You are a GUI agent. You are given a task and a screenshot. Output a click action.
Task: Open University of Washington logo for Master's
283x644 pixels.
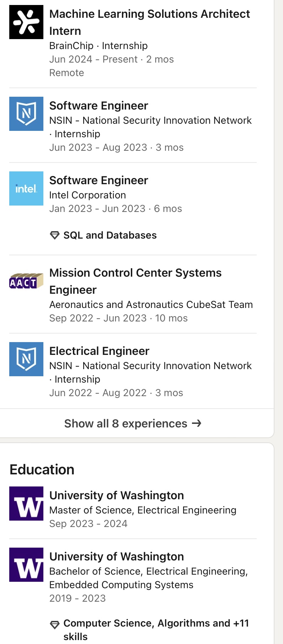pos(26,504)
